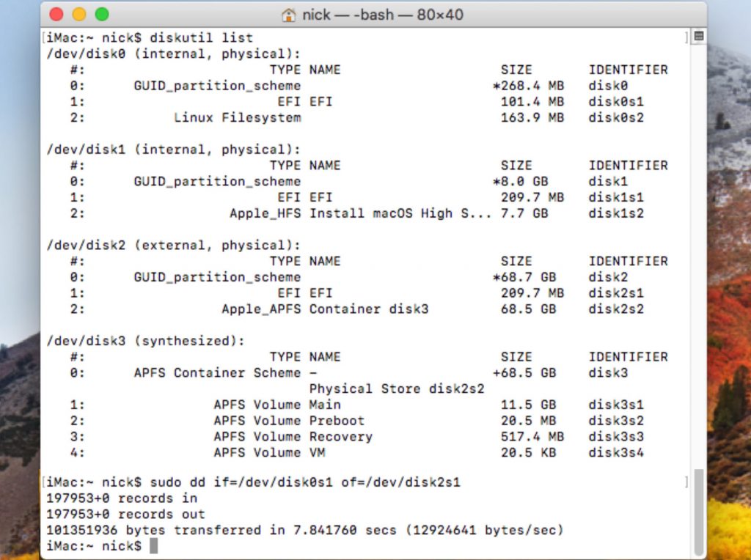The width and height of the screenshot is (751, 560).
Task: Click the 'Install macOS High S...' partition name
Action: coord(400,213)
